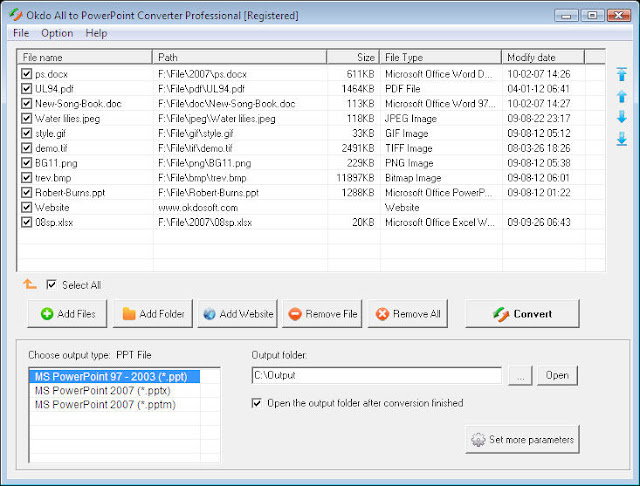Screen dimensions: 640x486
Task: Uncheck the Water lilies.jpeg checkbox
Action: [27, 118]
